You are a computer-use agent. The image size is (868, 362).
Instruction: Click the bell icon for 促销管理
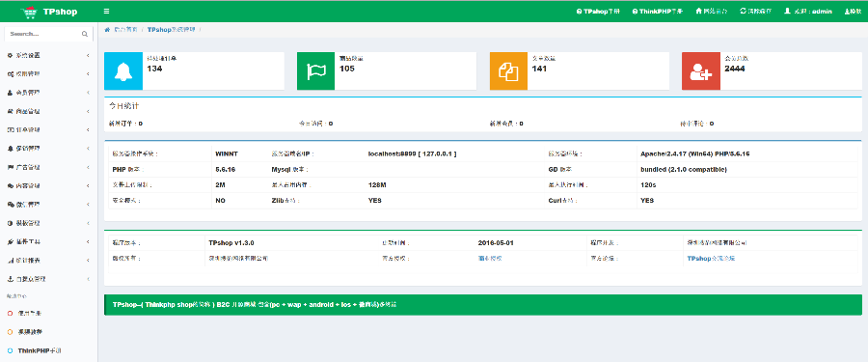coord(10,149)
